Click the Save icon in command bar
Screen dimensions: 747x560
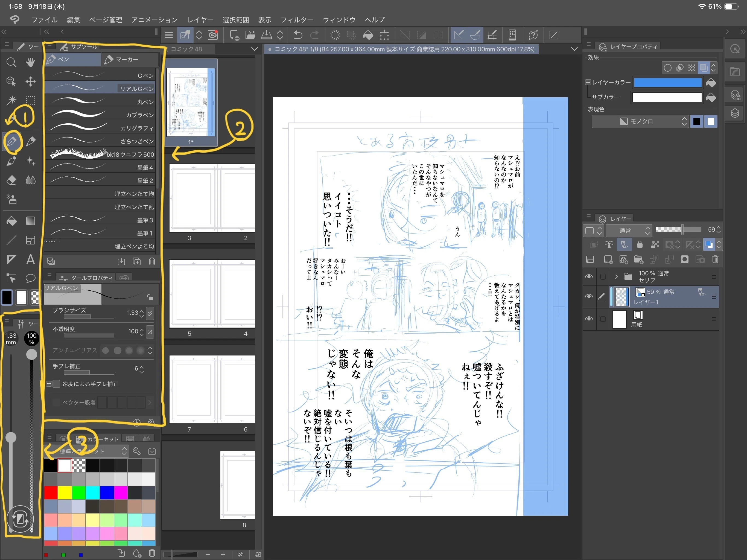266,35
